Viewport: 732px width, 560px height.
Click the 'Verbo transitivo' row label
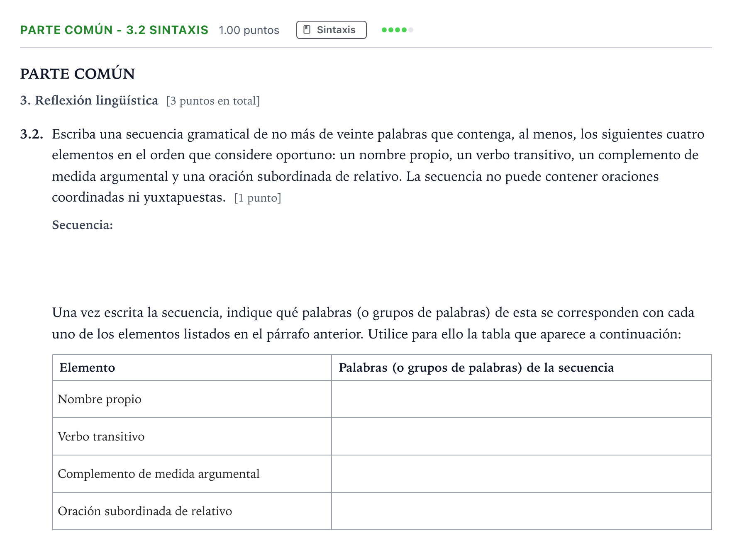coord(101,436)
